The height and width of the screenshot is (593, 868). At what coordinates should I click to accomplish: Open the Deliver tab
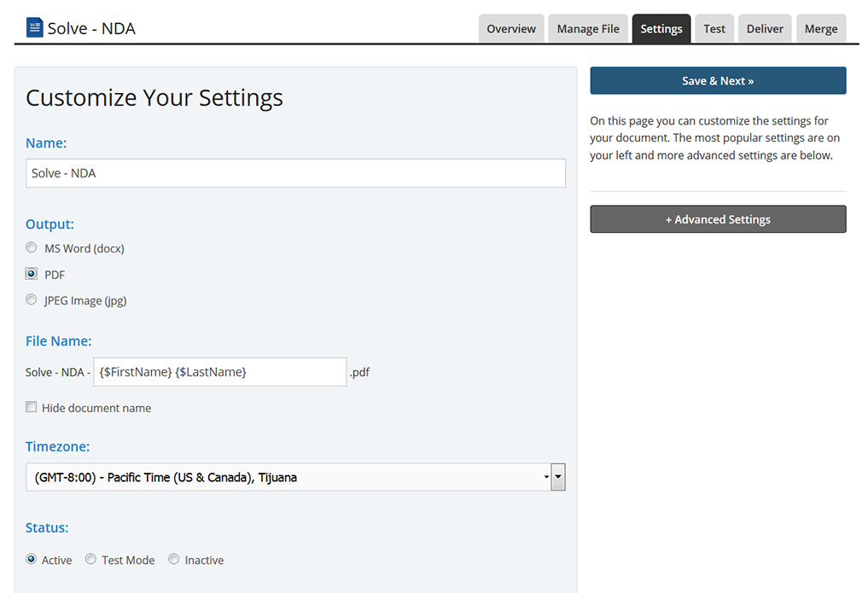(765, 29)
